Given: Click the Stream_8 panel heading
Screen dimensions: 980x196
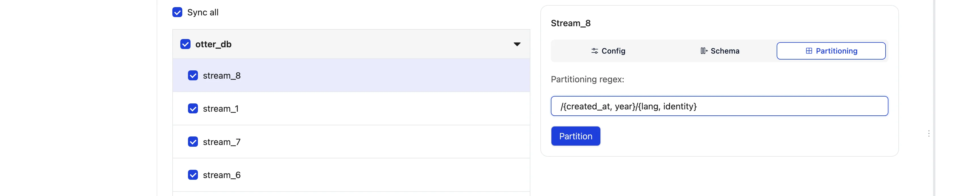Looking at the screenshot, I should (571, 23).
